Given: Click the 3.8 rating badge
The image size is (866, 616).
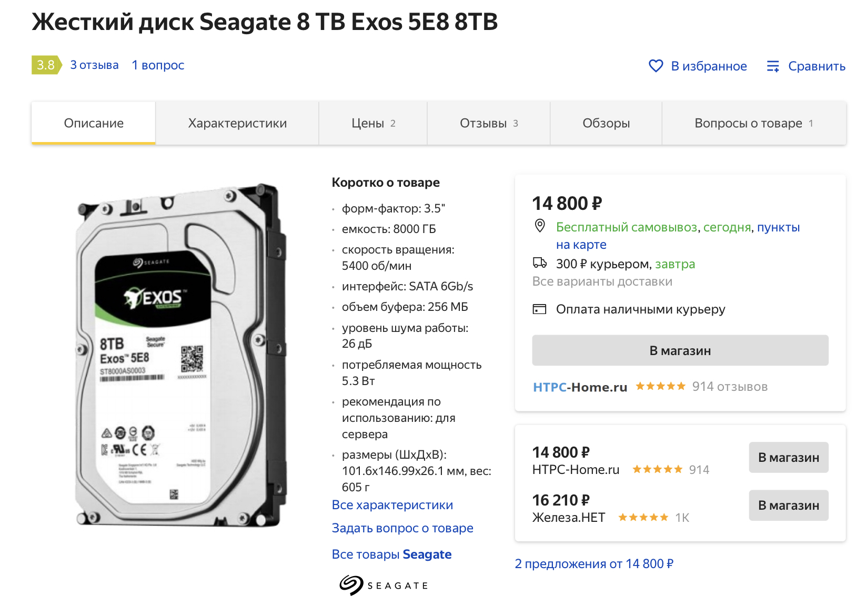Looking at the screenshot, I should [x=46, y=65].
